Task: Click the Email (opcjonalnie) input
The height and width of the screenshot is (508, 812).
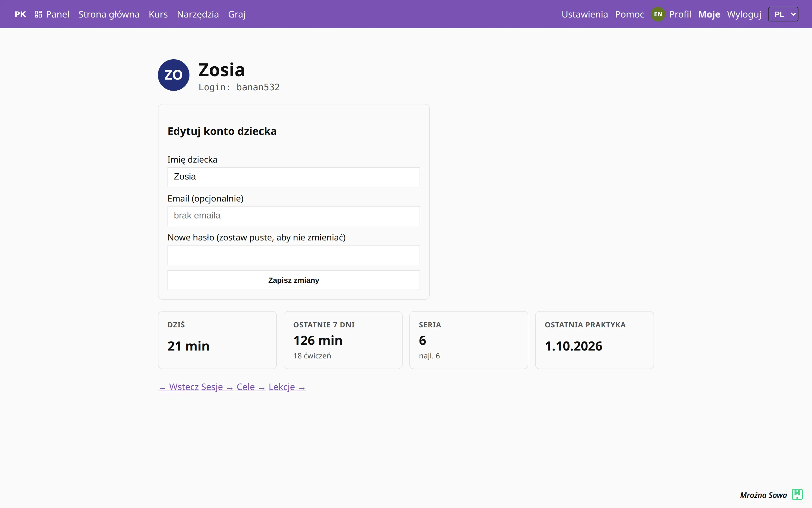Action: (294, 216)
